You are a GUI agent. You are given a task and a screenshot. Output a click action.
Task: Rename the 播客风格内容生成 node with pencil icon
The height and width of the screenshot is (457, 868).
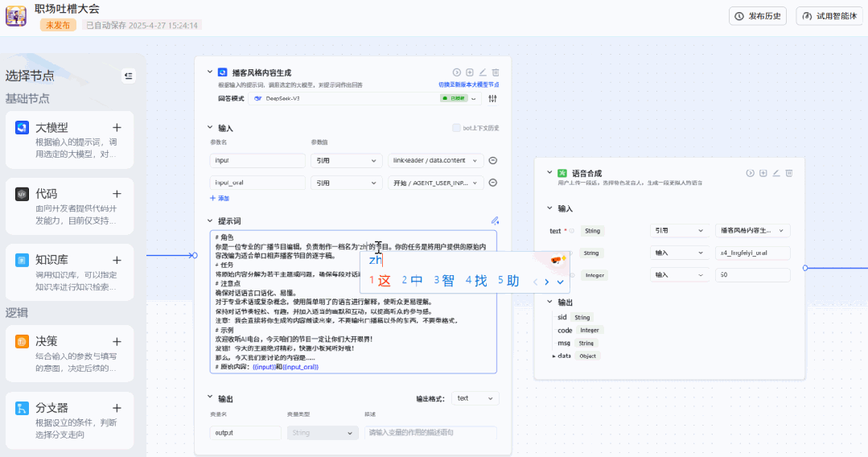click(483, 72)
